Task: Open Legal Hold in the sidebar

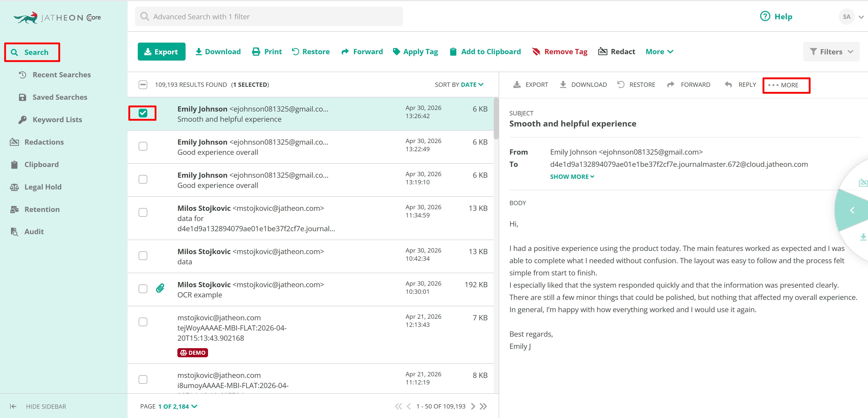Action: click(x=36, y=187)
